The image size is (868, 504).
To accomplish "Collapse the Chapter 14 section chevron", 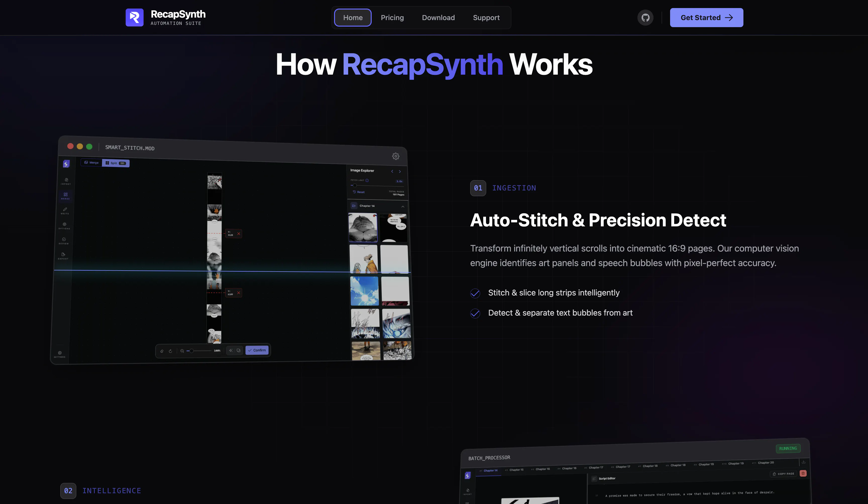I will click(x=403, y=207).
